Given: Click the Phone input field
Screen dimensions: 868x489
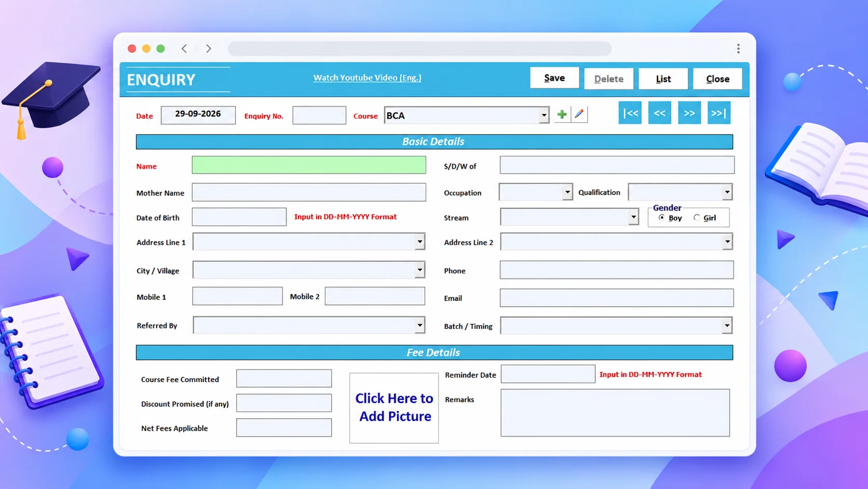Looking at the screenshot, I should [x=617, y=270].
